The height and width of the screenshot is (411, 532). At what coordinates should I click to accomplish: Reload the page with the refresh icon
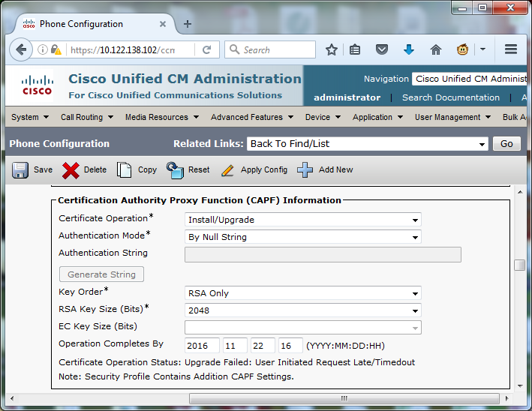tap(206, 49)
